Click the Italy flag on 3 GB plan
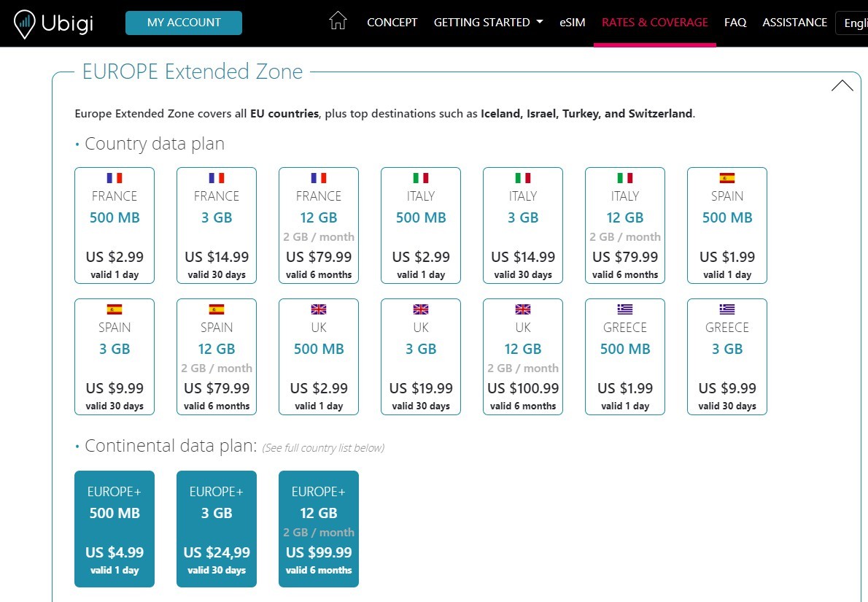 coord(523,178)
